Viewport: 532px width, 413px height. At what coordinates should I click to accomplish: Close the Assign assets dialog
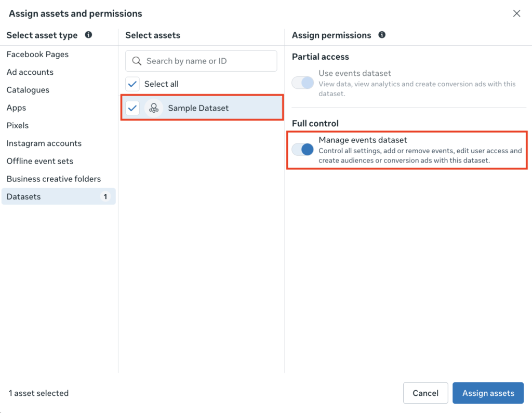coord(516,14)
